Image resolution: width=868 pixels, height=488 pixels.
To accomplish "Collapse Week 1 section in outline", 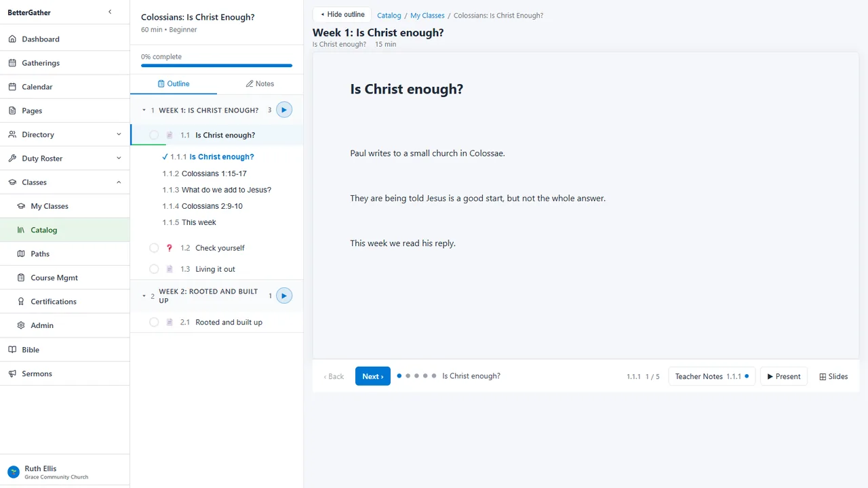I will [144, 110].
